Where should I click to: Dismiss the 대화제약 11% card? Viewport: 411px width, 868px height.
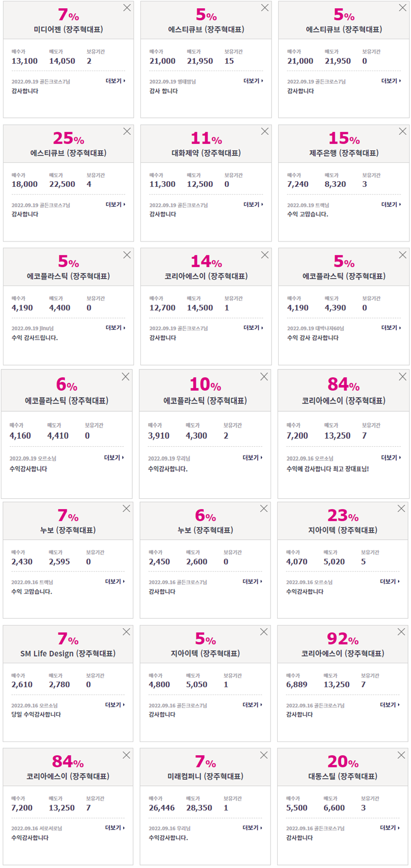click(264, 131)
